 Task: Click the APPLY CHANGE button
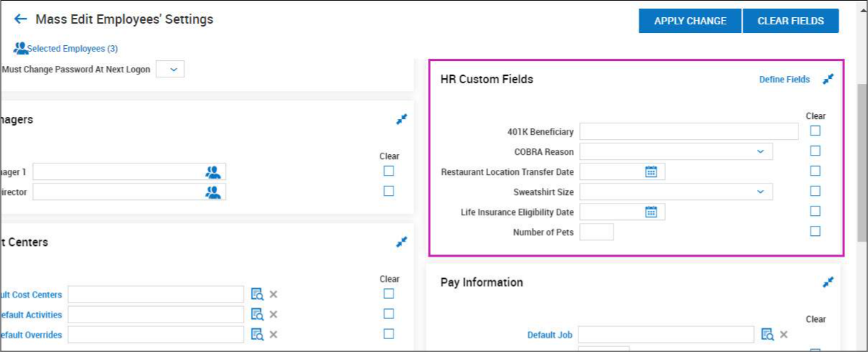tap(690, 21)
